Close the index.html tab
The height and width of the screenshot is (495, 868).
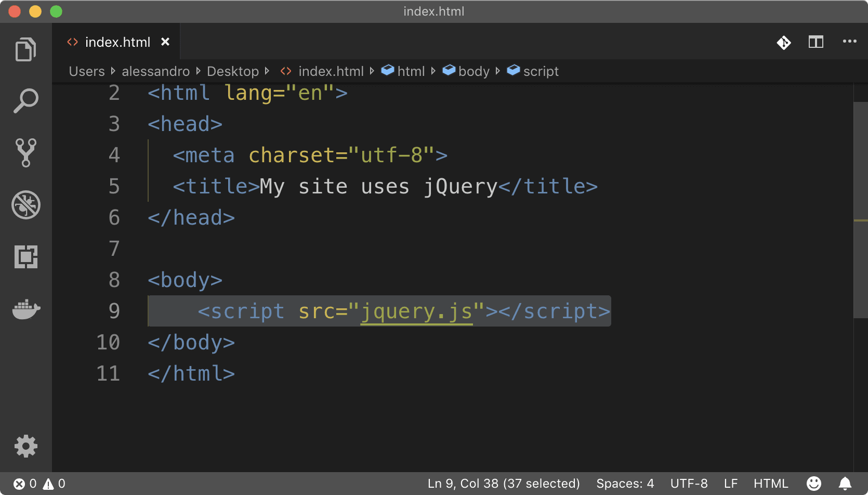[165, 42]
